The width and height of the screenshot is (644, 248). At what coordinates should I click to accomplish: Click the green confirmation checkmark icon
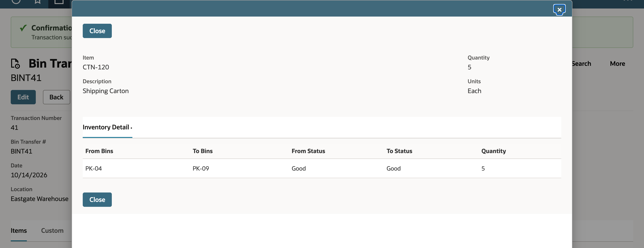point(23,28)
